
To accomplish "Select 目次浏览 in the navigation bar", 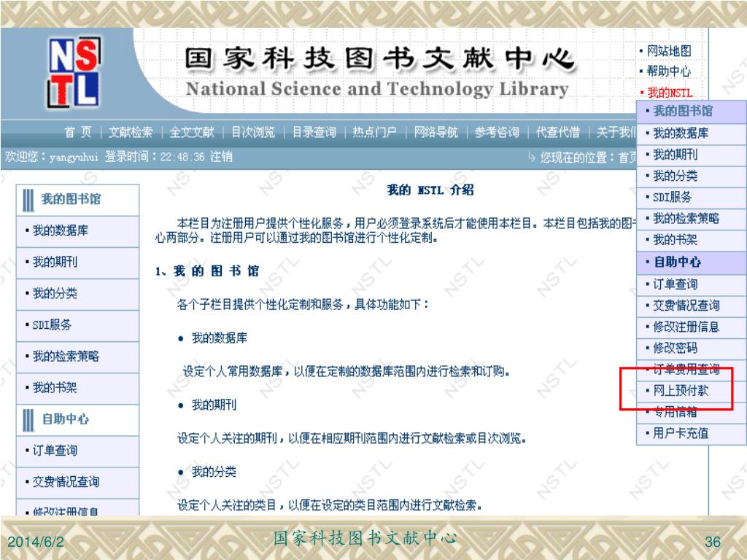I will [253, 132].
